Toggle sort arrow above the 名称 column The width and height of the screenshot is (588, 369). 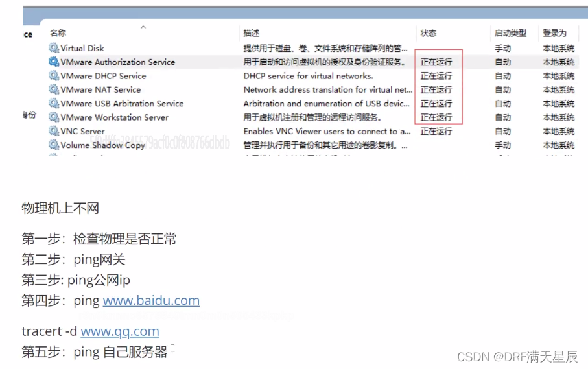143,27
